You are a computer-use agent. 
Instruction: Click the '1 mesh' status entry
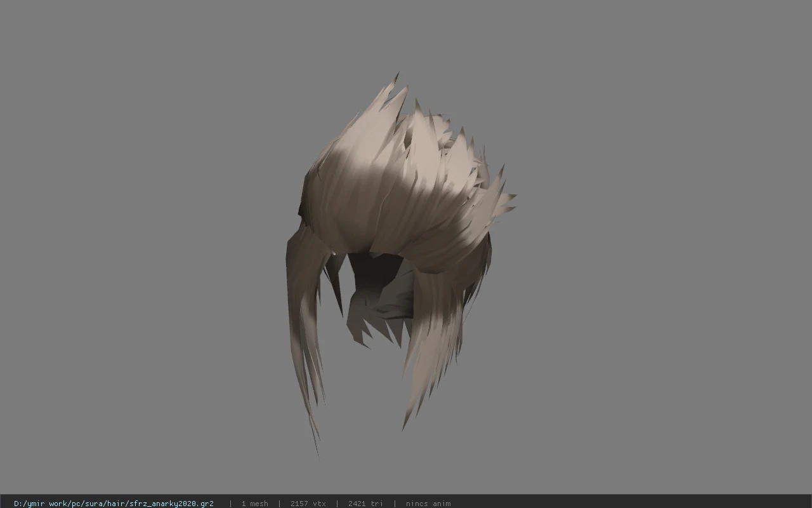coord(254,504)
